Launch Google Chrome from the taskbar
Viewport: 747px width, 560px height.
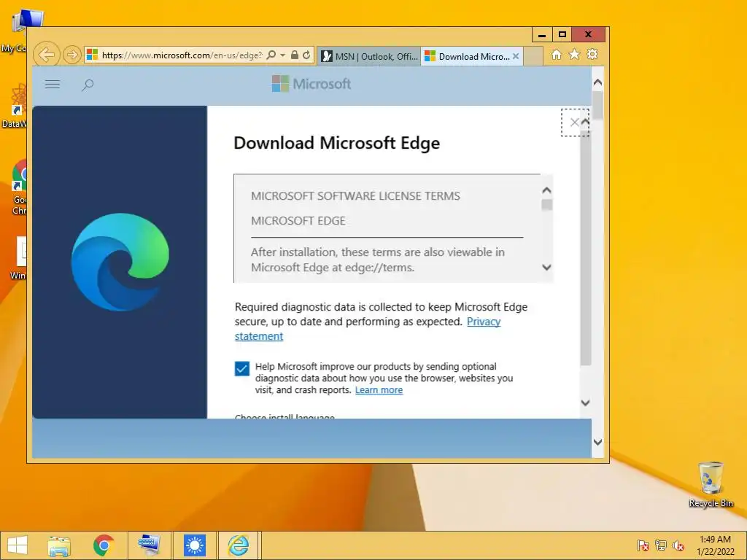pyautogui.click(x=104, y=545)
